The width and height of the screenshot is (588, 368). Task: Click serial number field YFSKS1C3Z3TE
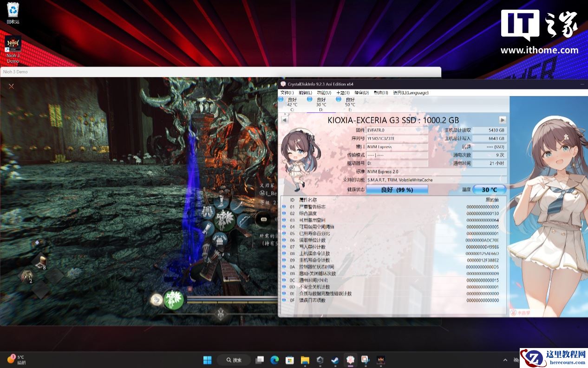pos(397,139)
